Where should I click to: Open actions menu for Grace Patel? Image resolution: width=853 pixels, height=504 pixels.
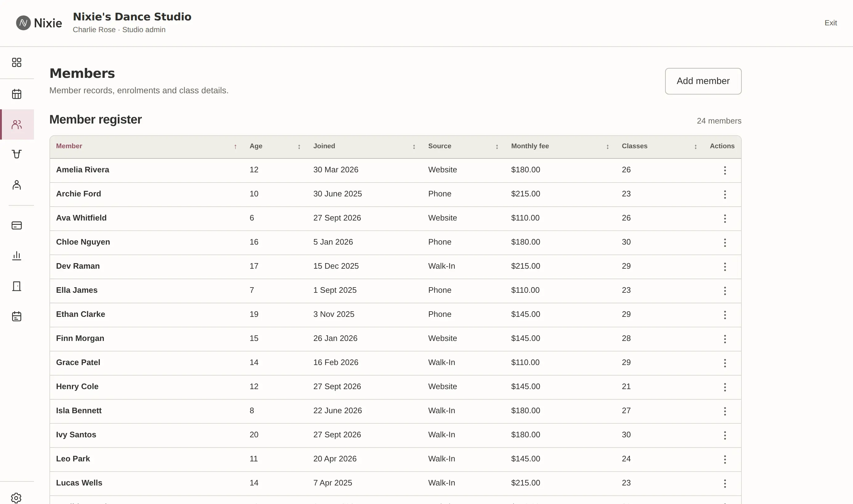[725, 363]
